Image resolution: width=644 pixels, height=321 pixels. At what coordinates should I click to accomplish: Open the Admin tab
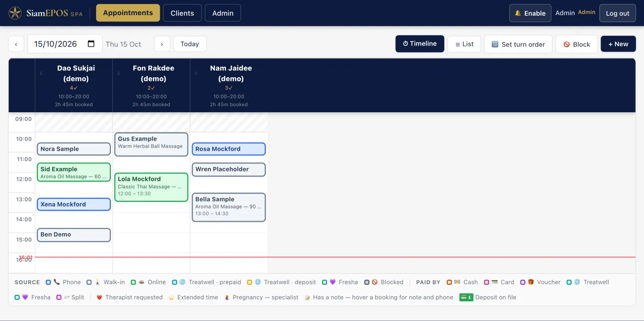(x=223, y=13)
